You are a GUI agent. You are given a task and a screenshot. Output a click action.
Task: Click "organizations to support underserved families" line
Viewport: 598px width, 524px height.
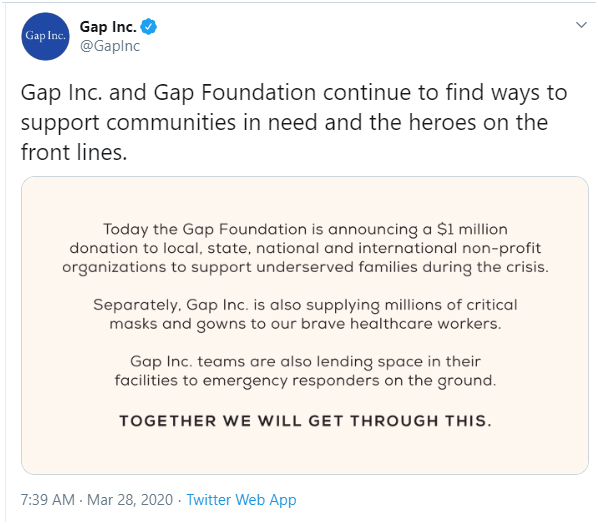(305, 267)
